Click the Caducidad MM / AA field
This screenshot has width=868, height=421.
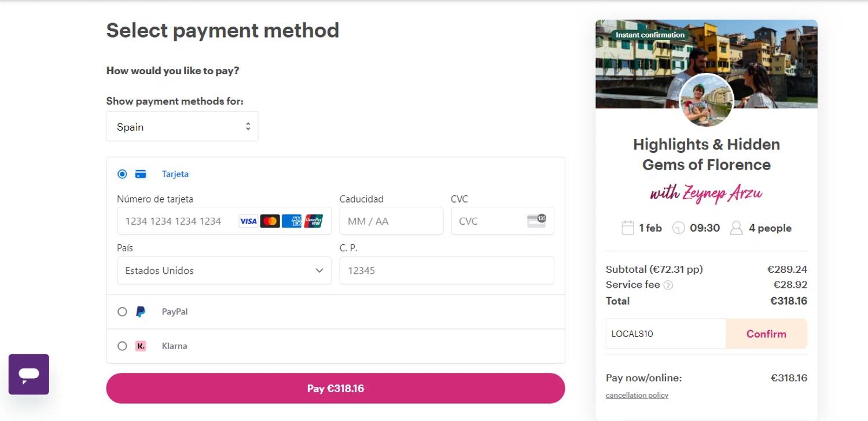391,221
